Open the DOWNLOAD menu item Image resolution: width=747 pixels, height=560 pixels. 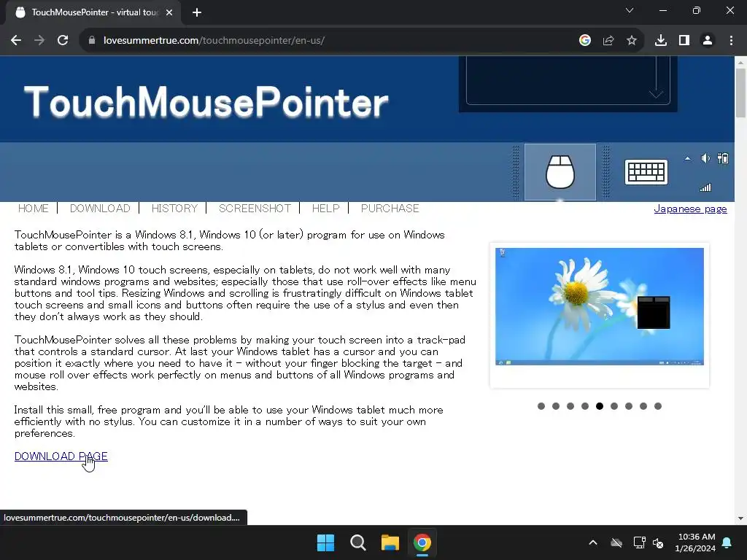100,209
